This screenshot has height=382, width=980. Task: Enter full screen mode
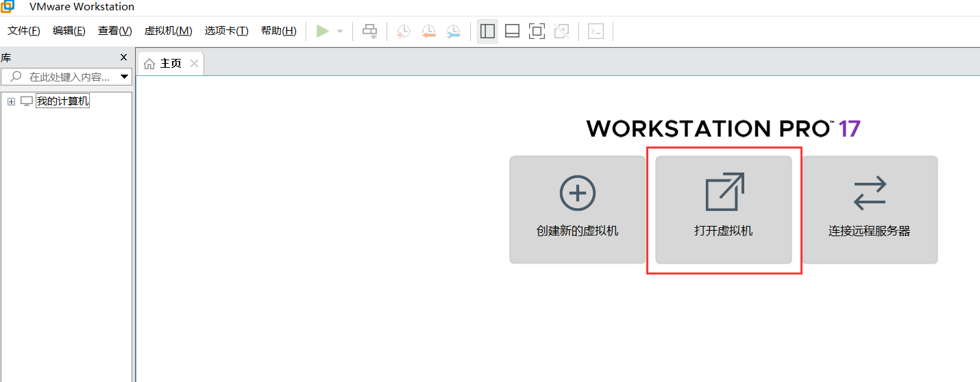pyautogui.click(x=537, y=31)
